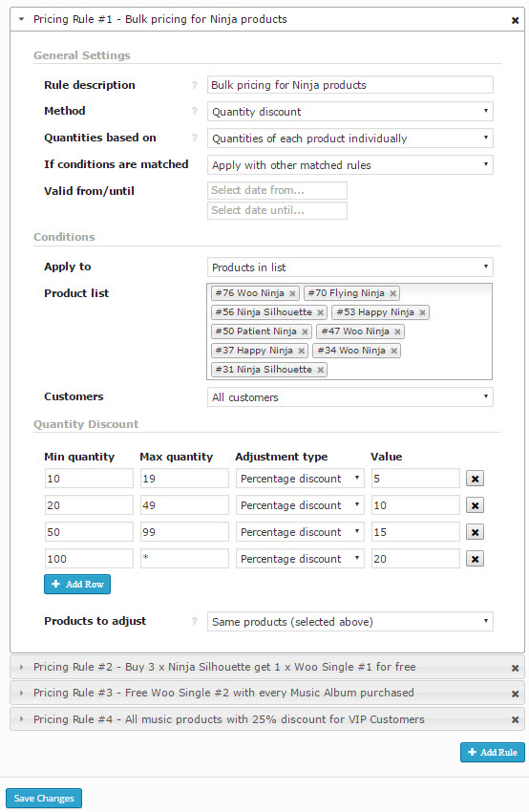Remove #53 Happy Ninja from product list
Image resolution: width=529 pixels, height=812 pixels.
[422, 312]
